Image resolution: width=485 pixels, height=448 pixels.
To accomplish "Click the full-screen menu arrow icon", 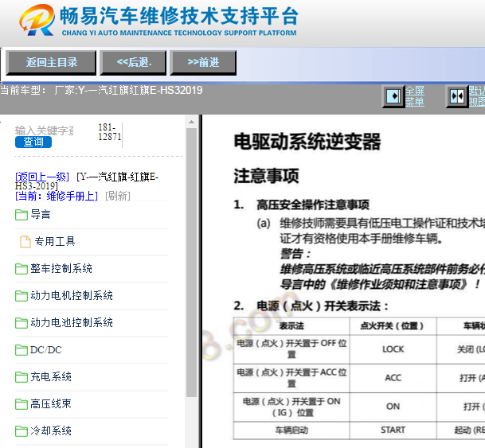I will point(393,96).
